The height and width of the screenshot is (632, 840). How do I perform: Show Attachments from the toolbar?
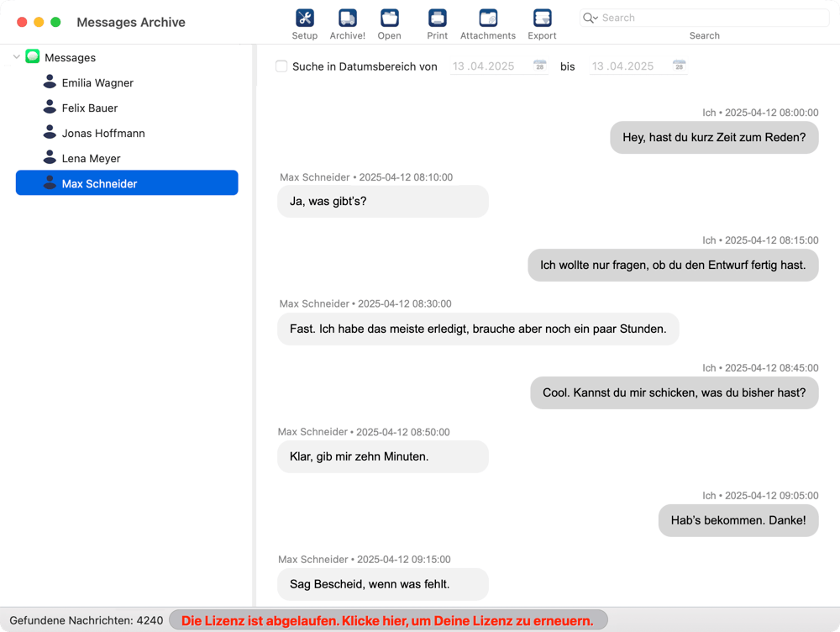487,18
